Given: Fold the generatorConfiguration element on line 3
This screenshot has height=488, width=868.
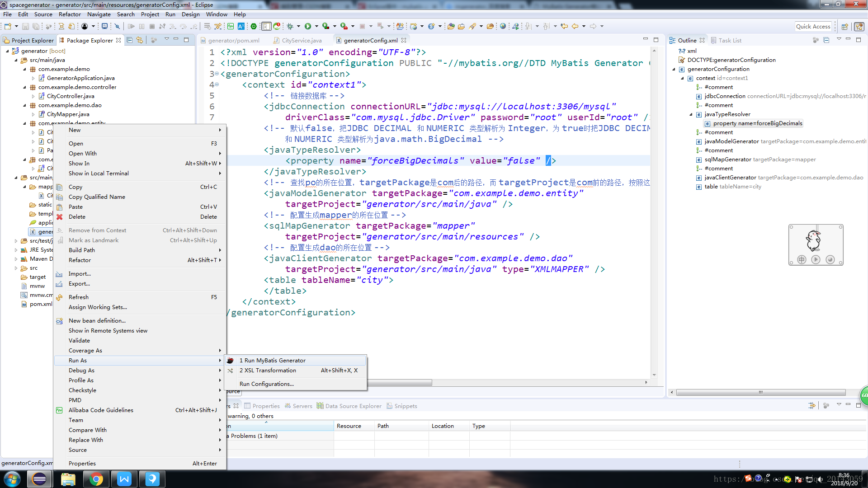Looking at the screenshot, I should coord(217,74).
